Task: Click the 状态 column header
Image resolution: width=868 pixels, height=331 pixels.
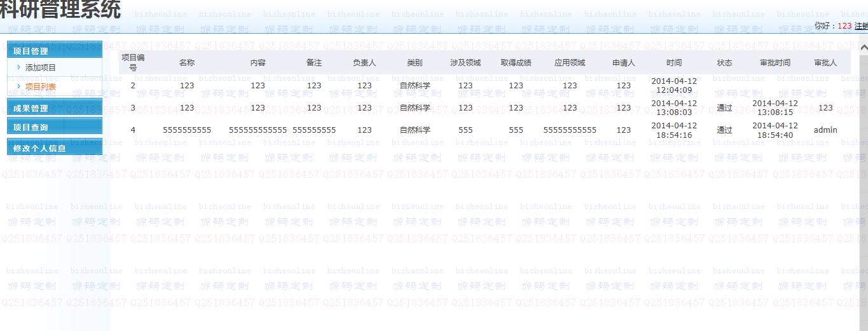Action: pos(724,62)
